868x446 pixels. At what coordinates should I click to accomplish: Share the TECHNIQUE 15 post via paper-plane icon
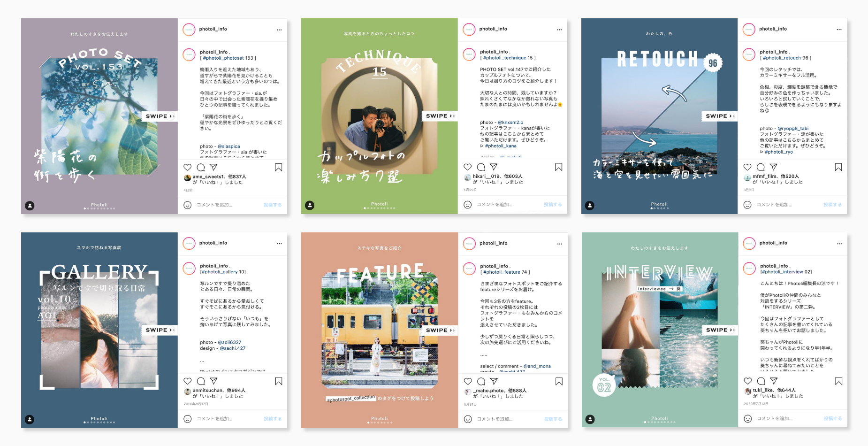pyautogui.click(x=494, y=167)
